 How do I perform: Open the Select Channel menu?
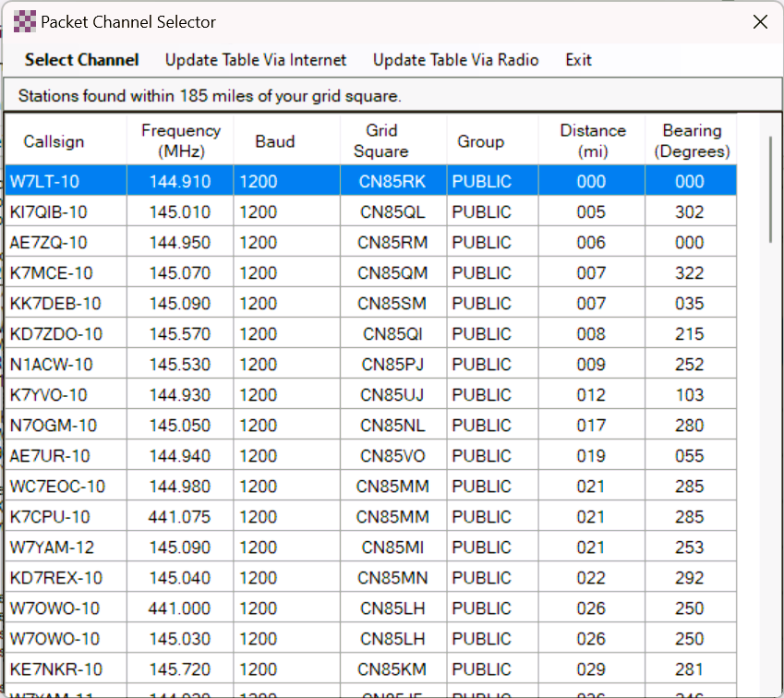(x=81, y=60)
